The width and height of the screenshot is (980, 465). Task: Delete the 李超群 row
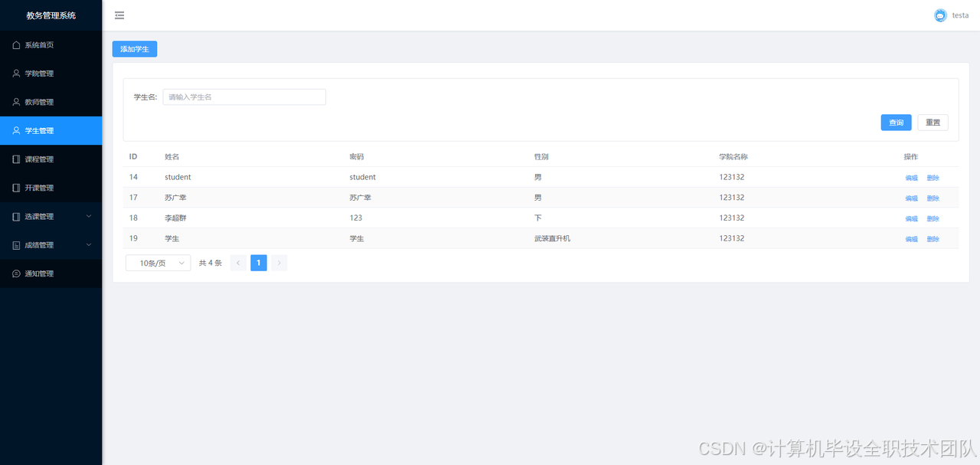pos(933,218)
